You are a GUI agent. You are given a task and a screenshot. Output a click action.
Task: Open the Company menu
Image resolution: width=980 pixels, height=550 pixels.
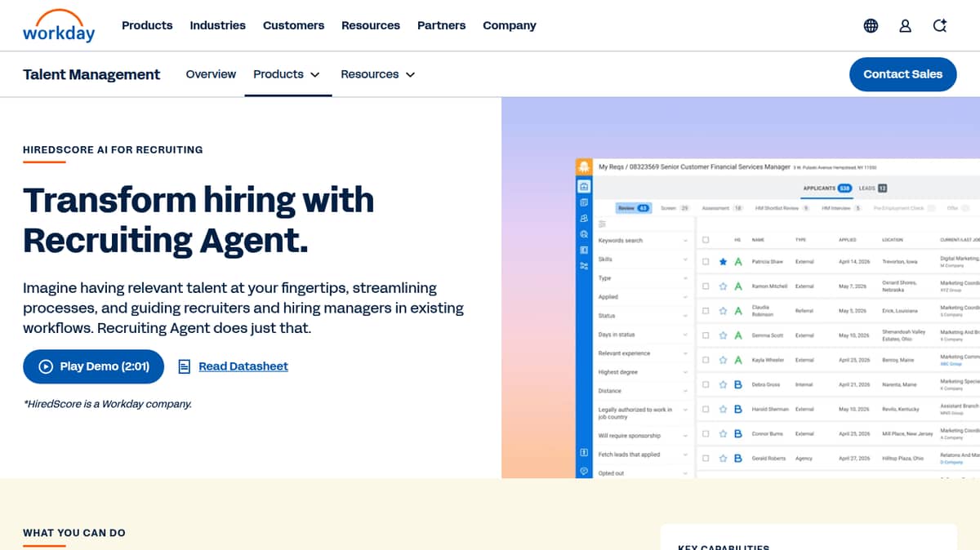[x=510, y=25]
